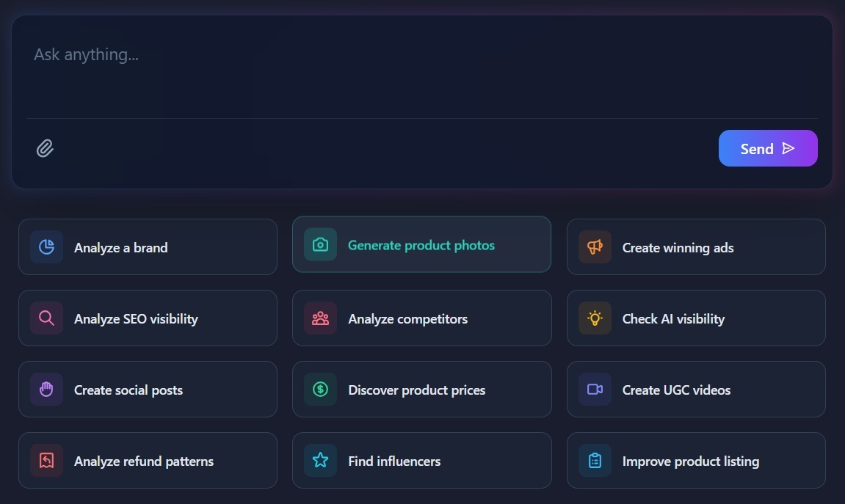Click the refund patterns receipt icon
845x504 pixels.
pos(46,461)
